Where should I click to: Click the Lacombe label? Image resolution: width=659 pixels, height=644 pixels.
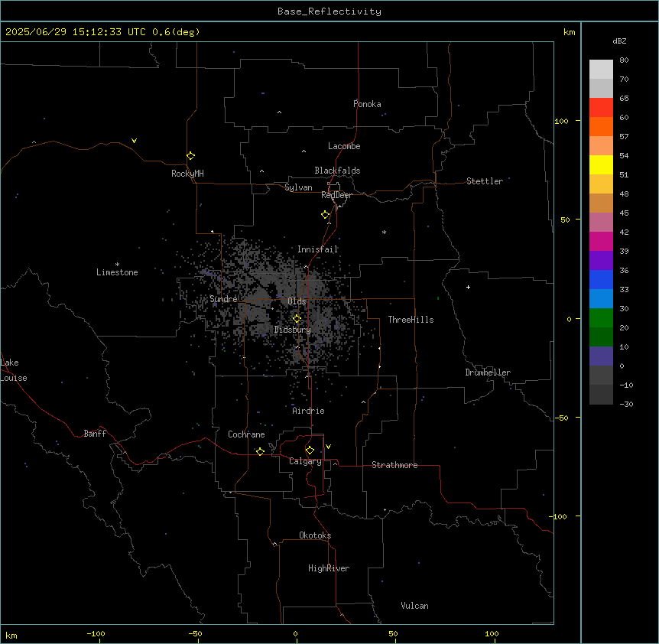point(344,146)
